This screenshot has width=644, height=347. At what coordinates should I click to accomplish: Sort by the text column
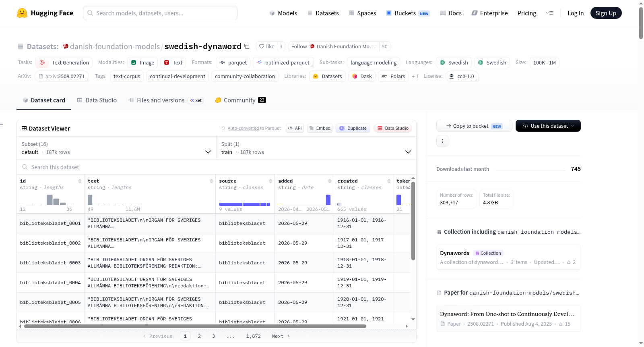(x=211, y=181)
